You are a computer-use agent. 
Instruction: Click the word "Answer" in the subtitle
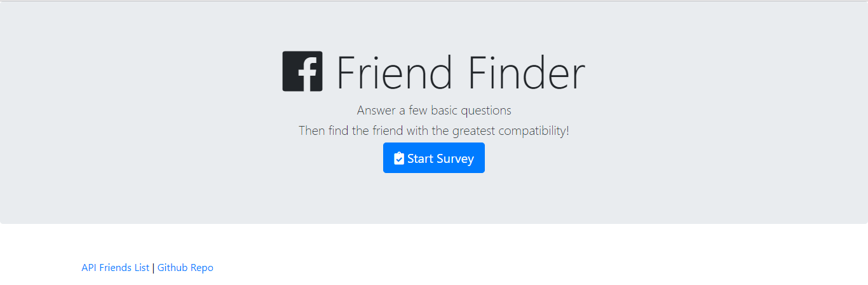pos(376,111)
